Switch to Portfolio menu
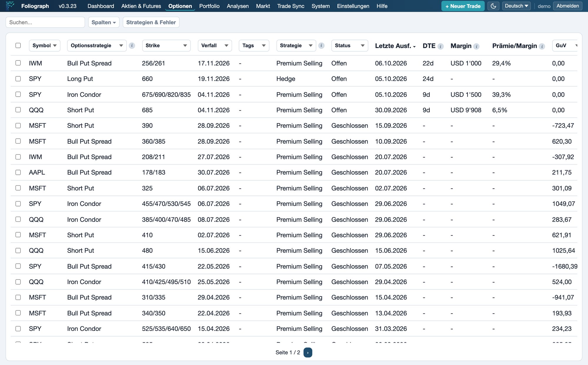The width and height of the screenshot is (588, 365). click(x=209, y=6)
